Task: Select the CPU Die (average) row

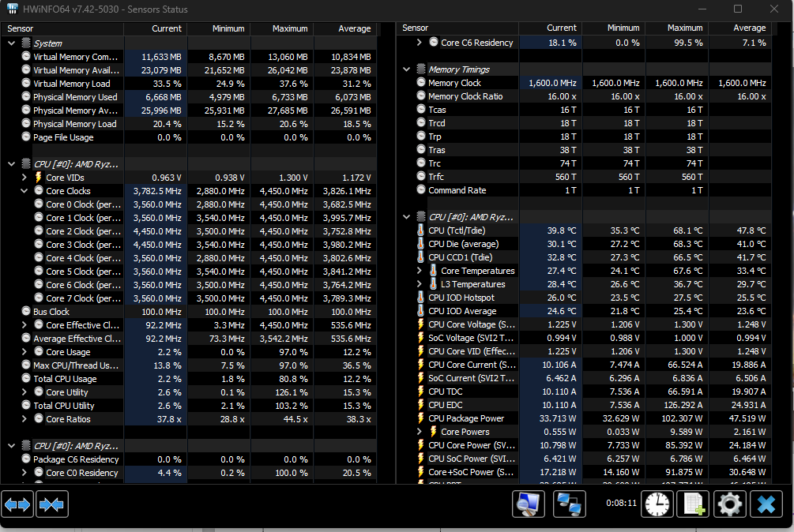Action: (584, 244)
